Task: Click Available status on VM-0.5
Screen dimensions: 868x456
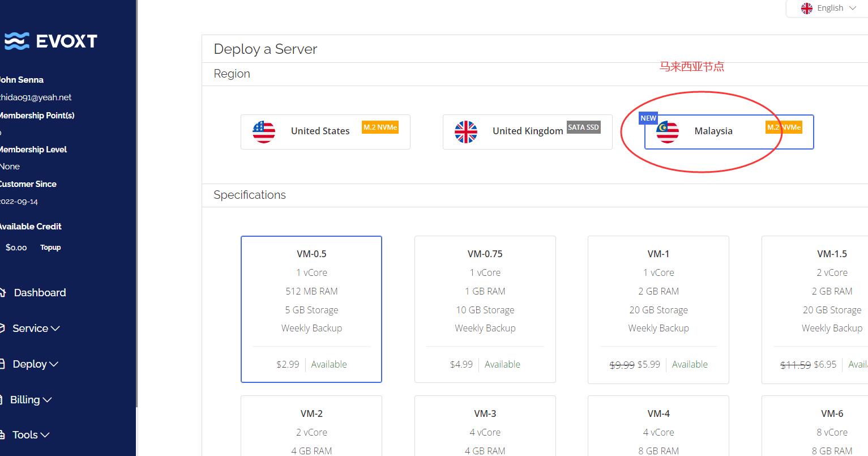Action: [329, 364]
